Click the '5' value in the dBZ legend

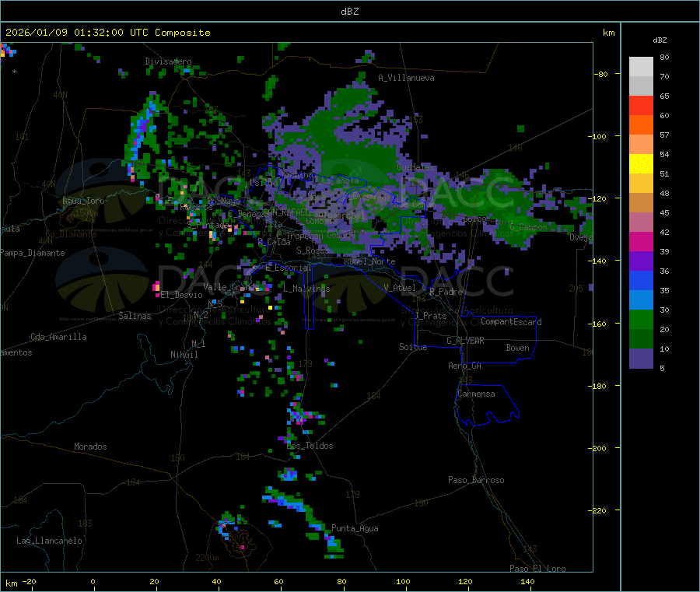click(x=662, y=368)
